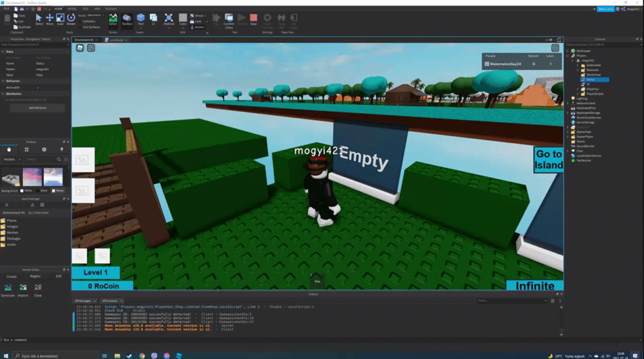The width and height of the screenshot is (644, 359).
Task: Toggle Asset Manager grid view icon
Action: point(43,205)
